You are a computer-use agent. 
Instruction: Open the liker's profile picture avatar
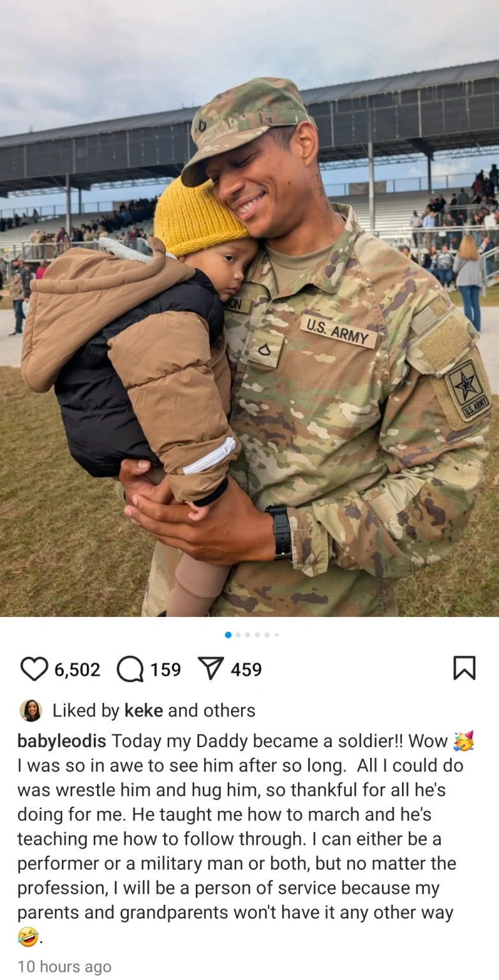[x=31, y=710]
